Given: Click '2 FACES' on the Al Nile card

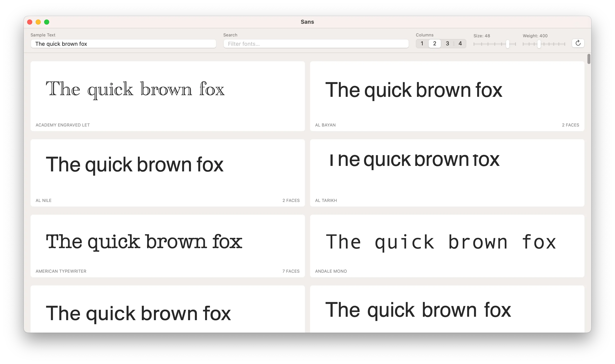Looking at the screenshot, I should click(291, 200).
